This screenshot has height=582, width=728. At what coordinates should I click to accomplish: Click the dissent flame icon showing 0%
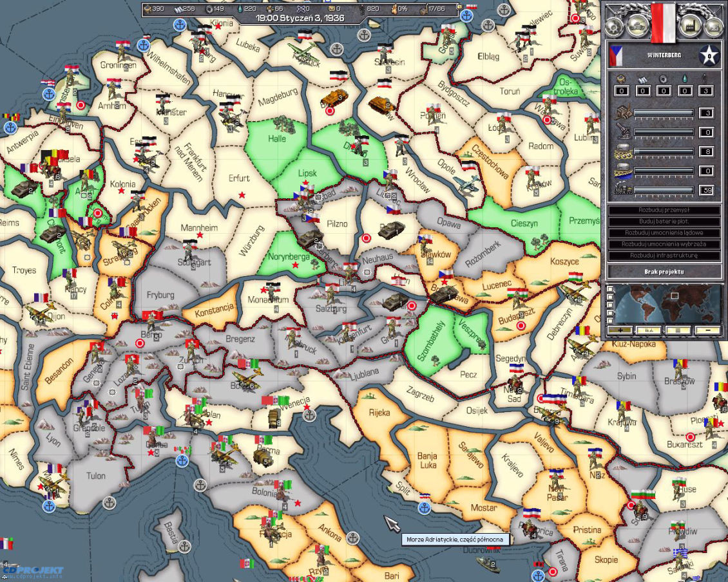pos(395,8)
